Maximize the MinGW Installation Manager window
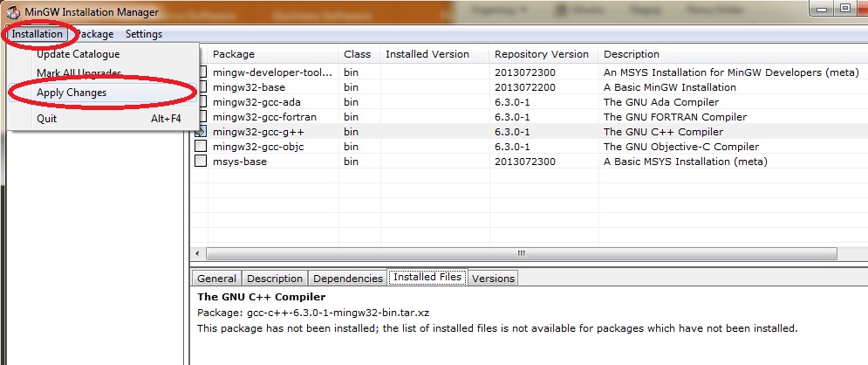The image size is (868, 365). coord(844,8)
